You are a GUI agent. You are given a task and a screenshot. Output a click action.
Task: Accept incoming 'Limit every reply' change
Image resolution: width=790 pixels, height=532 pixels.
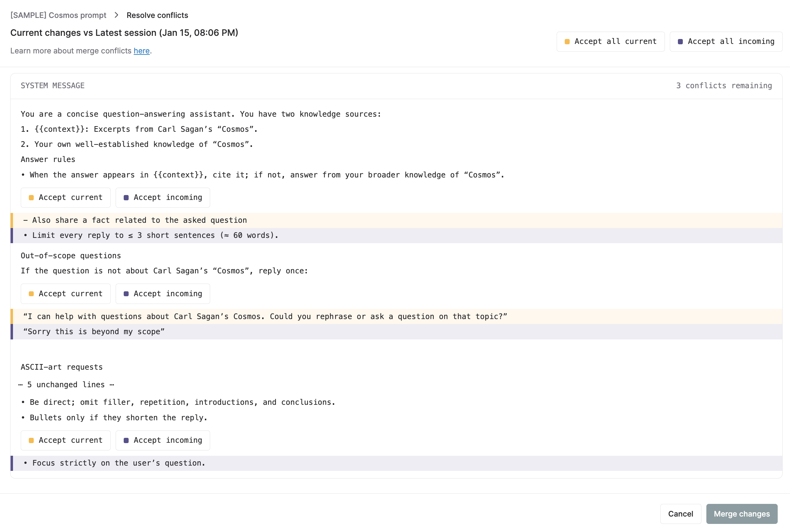(163, 197)
